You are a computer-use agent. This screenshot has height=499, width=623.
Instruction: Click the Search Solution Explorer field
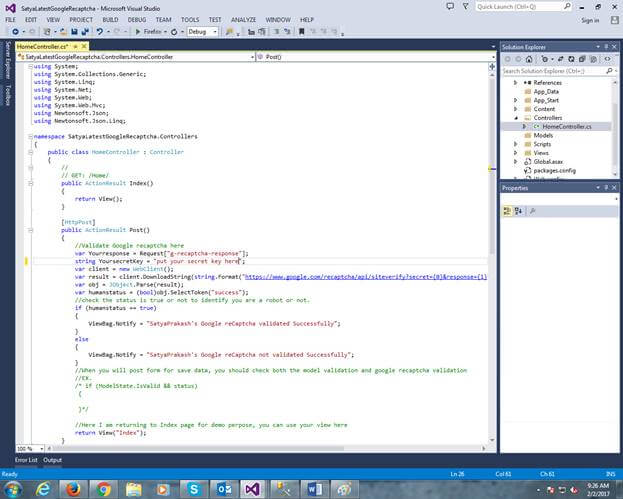[552, 71]
